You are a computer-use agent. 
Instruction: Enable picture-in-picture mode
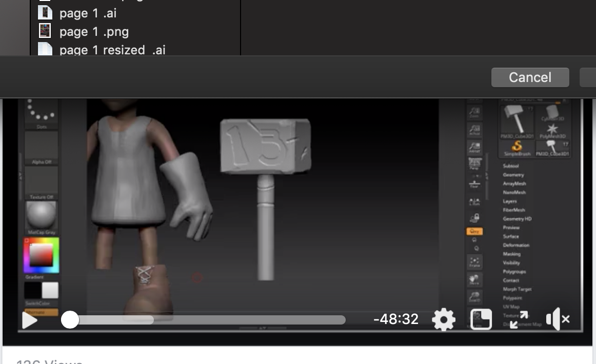click(x=481, y=320)
